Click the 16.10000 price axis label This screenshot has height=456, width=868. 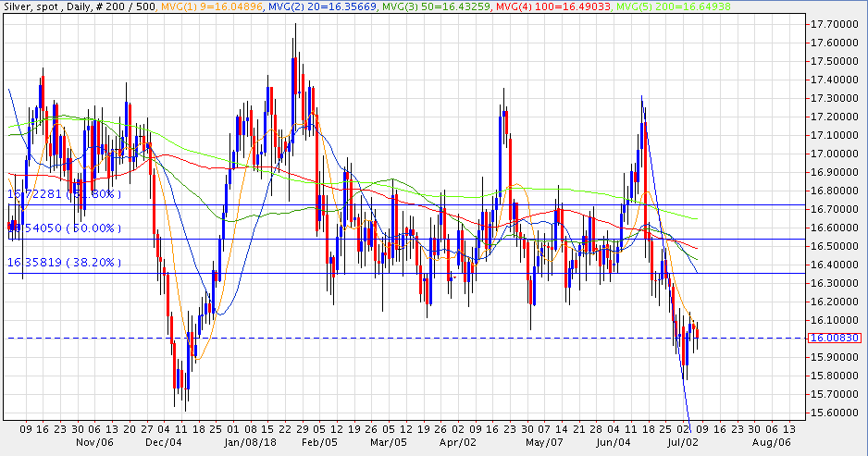pos(836,320)
